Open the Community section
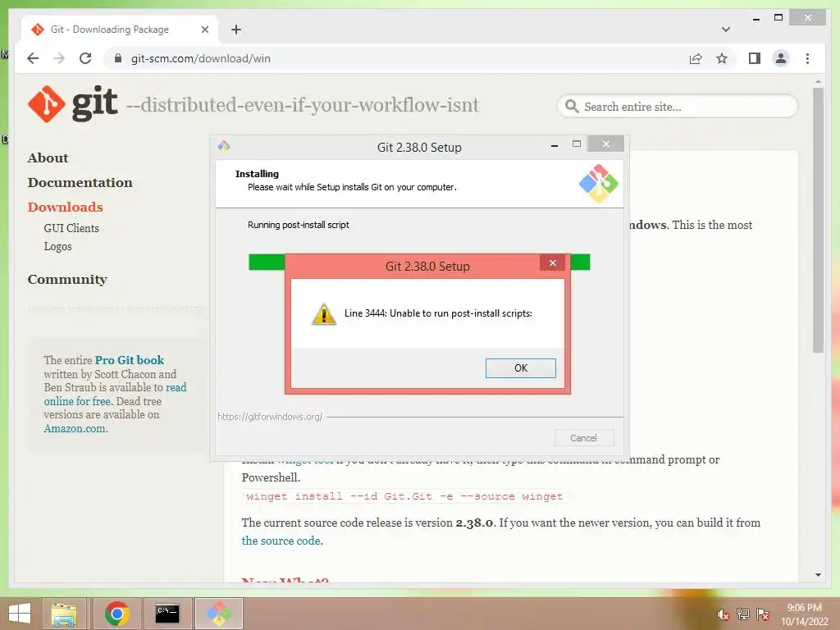The height and width of the screenshot is (630, 840). pos(67,279)
